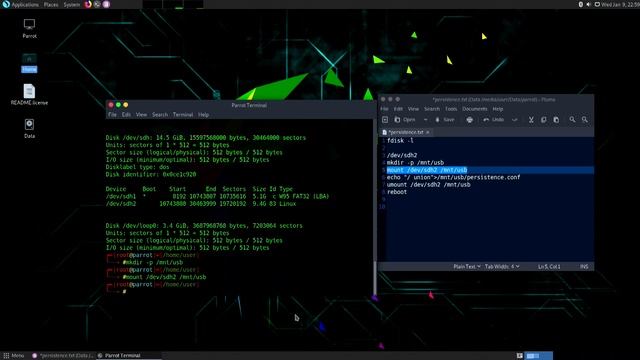Viewport: 640px width, 360px height.
Task: Open the Edit menu in Pluma
Action: (398, 109)
